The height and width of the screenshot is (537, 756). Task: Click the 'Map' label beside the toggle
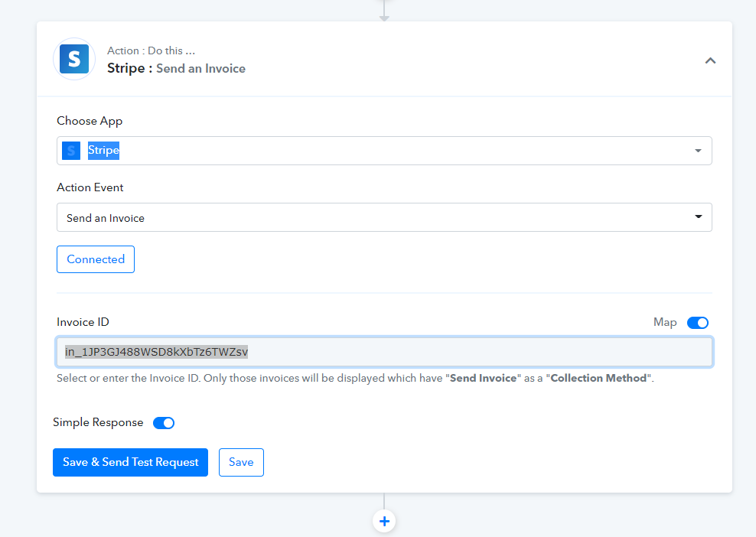pos(665,322)
